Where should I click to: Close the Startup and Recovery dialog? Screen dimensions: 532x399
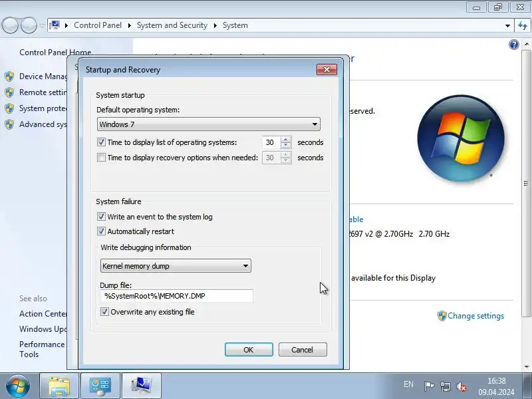pos(327,69)
